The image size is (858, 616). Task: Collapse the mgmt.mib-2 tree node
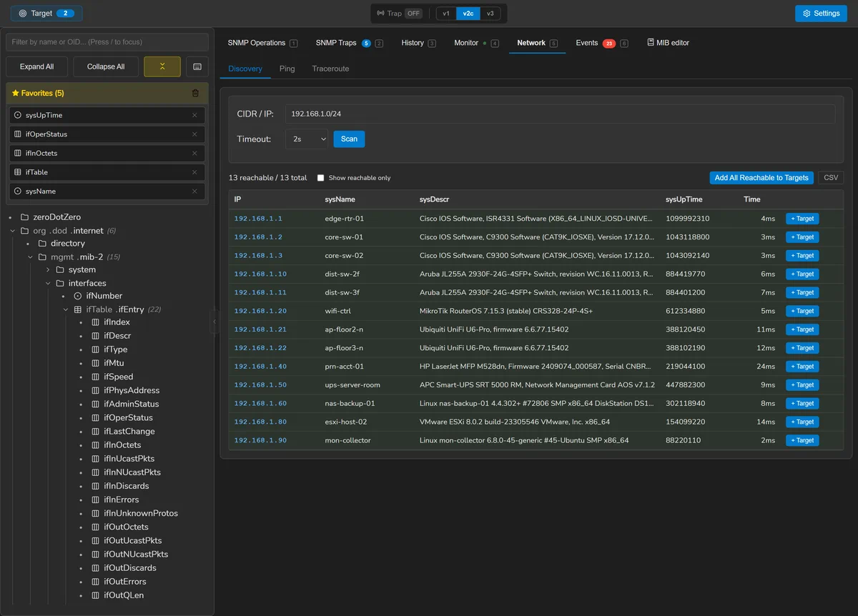pyautogui.click(x=30, y=257)
